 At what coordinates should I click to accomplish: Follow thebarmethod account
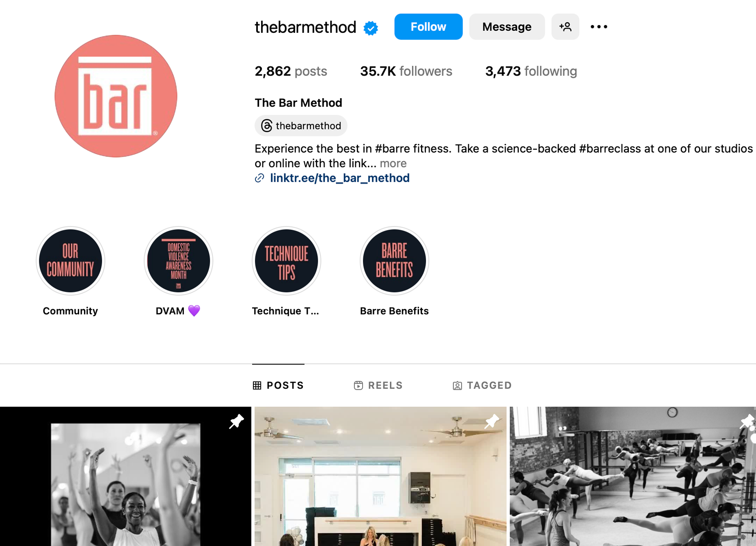click(428, 27)
